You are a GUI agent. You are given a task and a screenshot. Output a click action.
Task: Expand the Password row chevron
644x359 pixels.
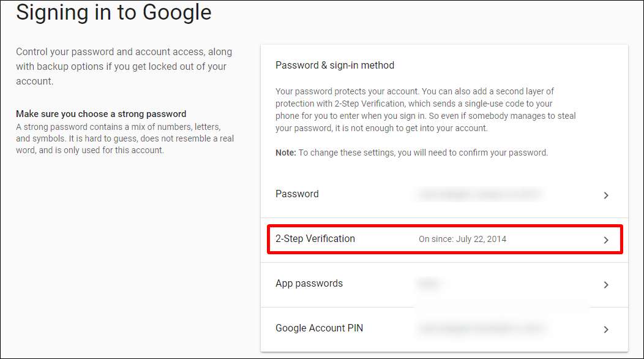[x=605, y=195]
